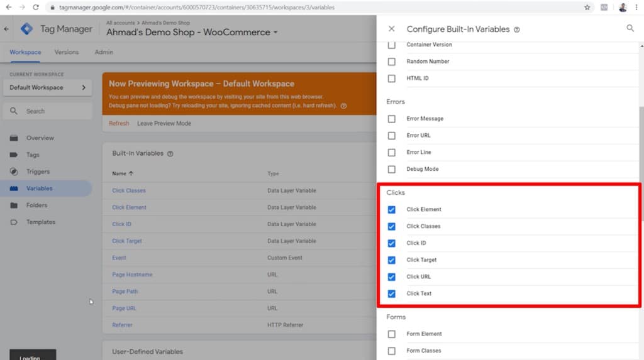Expand the Default Workspace selector

47,88
